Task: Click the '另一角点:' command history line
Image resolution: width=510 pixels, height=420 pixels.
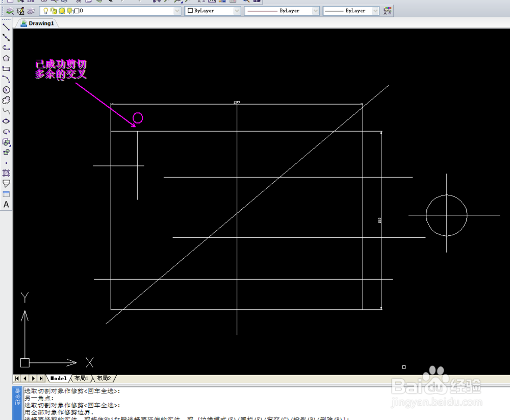Action: (39, 398)
